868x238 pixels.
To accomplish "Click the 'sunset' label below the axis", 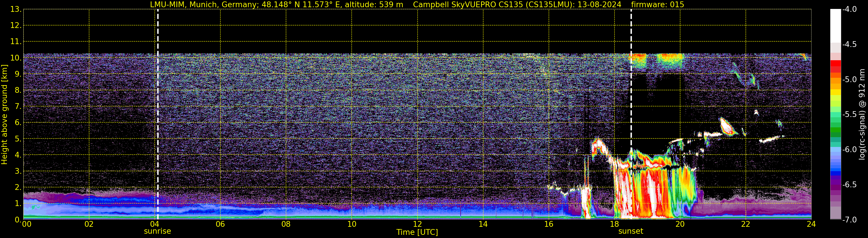I will click(631, 231).
